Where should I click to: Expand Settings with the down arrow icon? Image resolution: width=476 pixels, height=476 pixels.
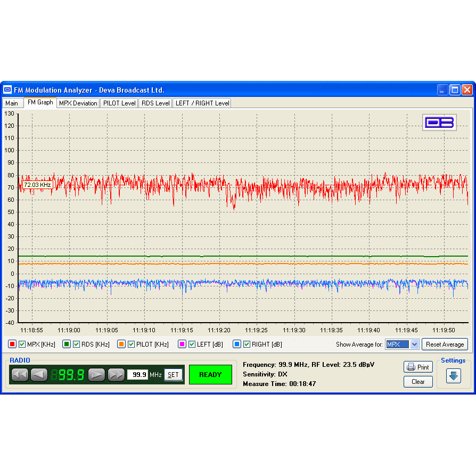453,376
